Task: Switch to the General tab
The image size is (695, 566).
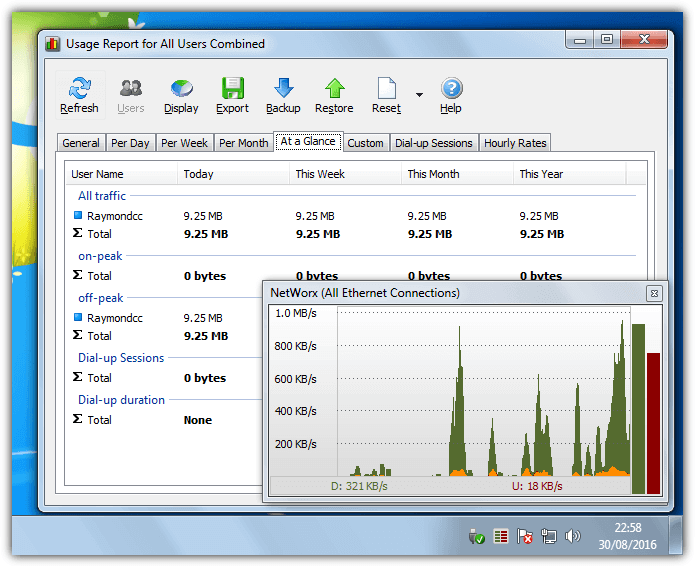Action: click(x=81, y=143)
